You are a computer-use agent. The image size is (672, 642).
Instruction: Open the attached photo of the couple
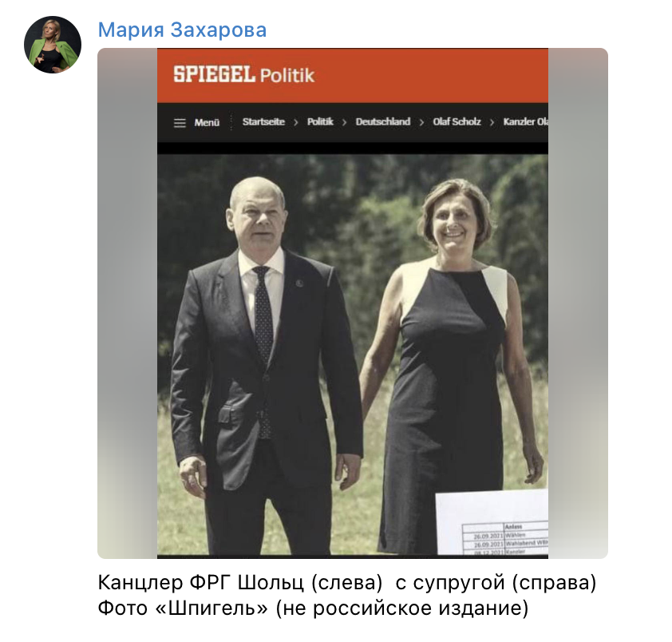(x=352, y=355)
